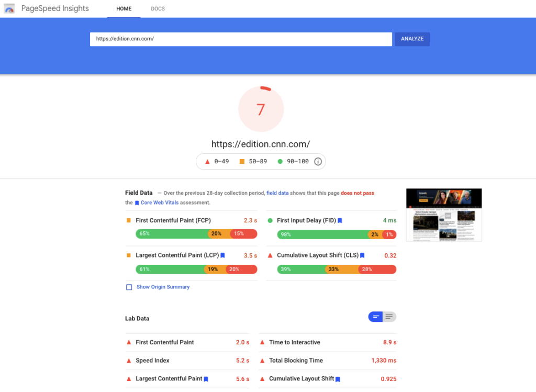The image size is (536, 392).
Task: Open the Core Web Vitals link
Action: tap(160, 203)
